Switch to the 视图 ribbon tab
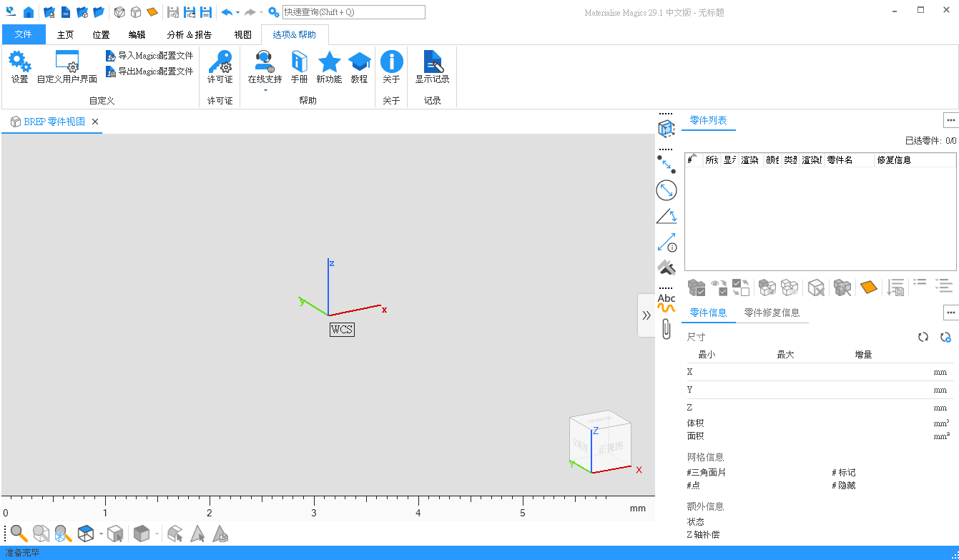 coord(243,34)
